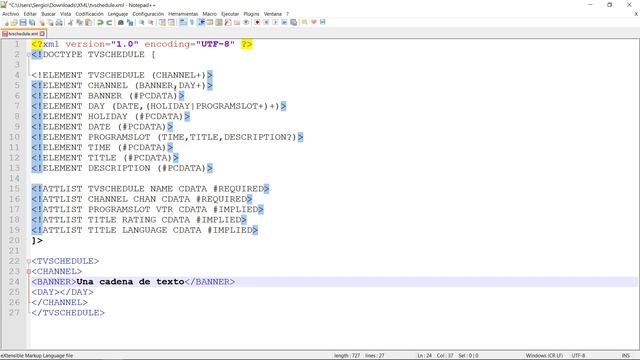
Task: Open Find with the binoculars icon
Action: tap(121, 22)
